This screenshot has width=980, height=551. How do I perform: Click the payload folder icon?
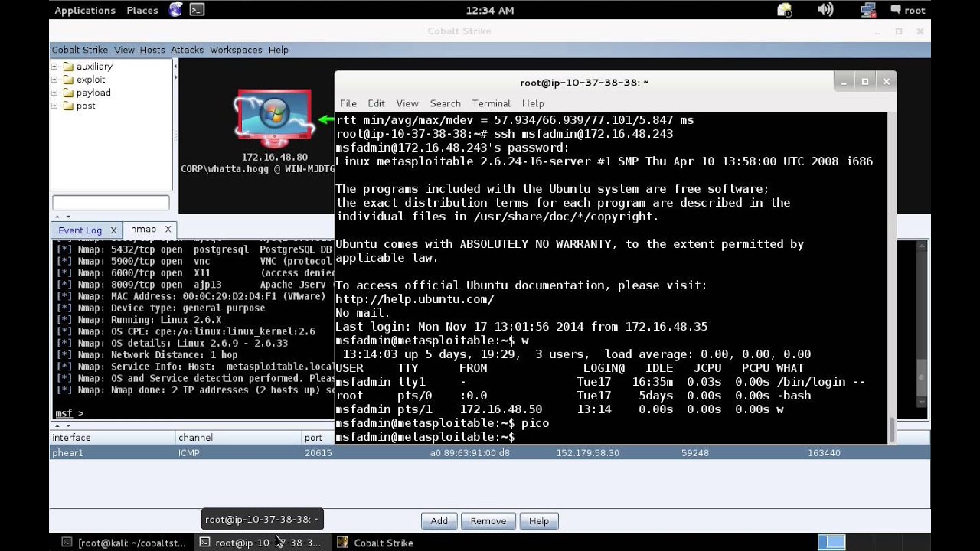click(68, 93)
